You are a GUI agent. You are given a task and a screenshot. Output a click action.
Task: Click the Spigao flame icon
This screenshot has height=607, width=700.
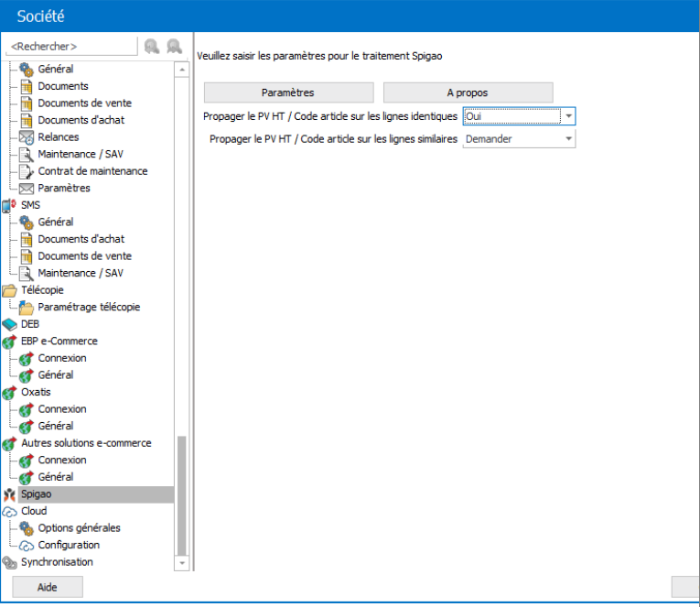(x=9, y=494)
